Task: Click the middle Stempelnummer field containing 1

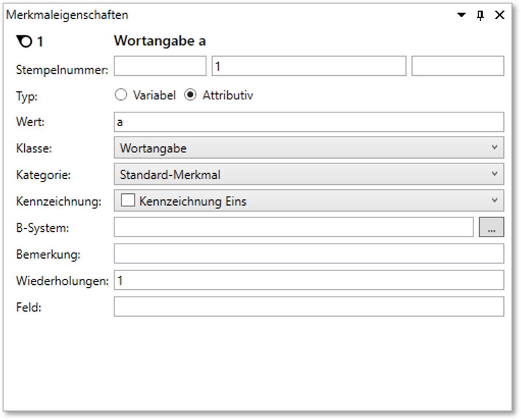Action: (308, 66)
